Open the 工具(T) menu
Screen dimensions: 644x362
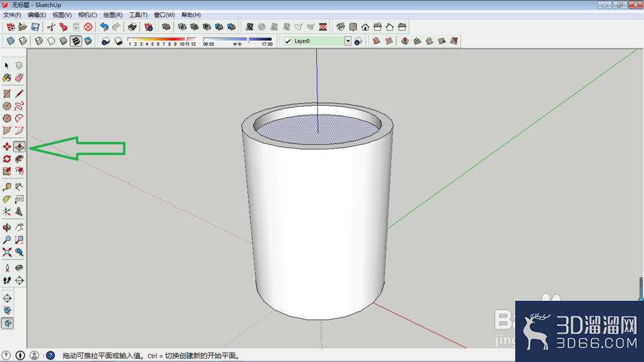click(138, 15)
